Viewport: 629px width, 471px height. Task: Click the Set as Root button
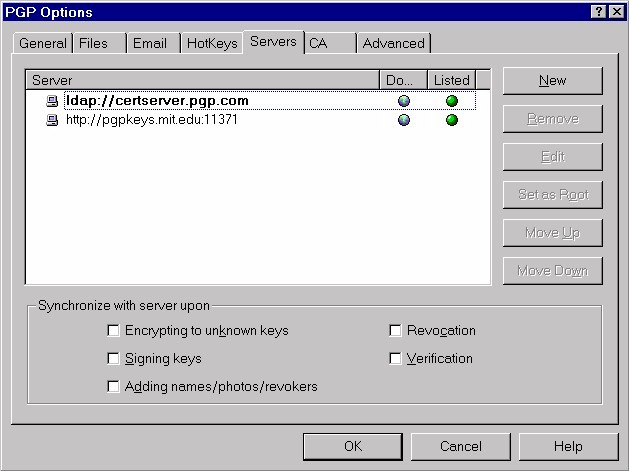pyautogui.click(x=552, y=195)
